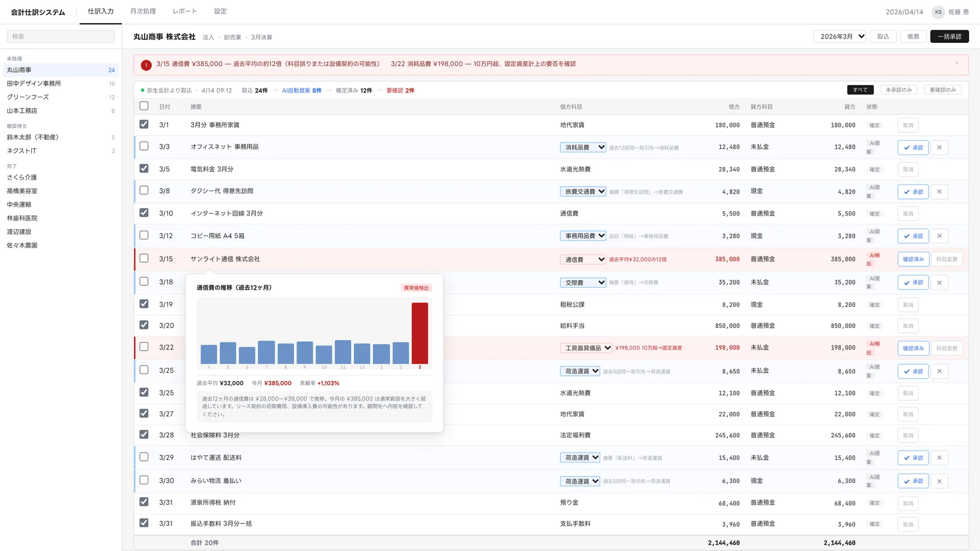Click the red month 3 bar in chart

[420, 334]
